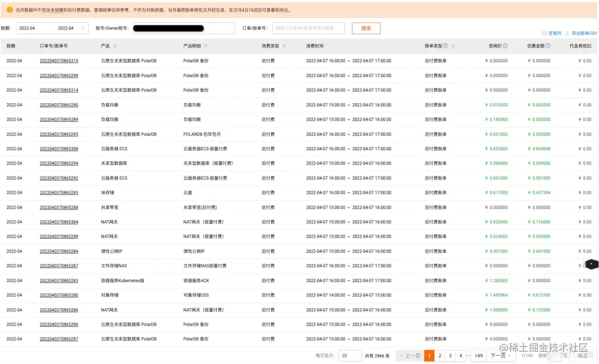Jump to last page 149
Image resolution: width=599 pixels, height=364 pixels.
479,356
